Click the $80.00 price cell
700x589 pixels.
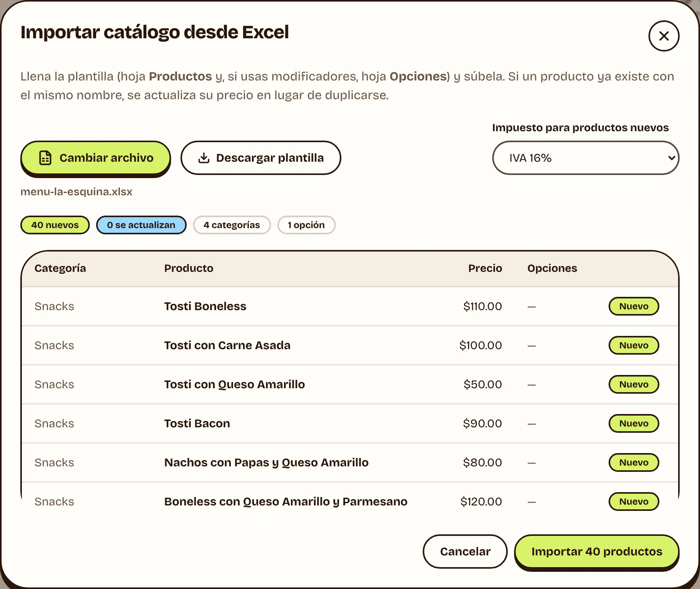(x=482, y=462)
